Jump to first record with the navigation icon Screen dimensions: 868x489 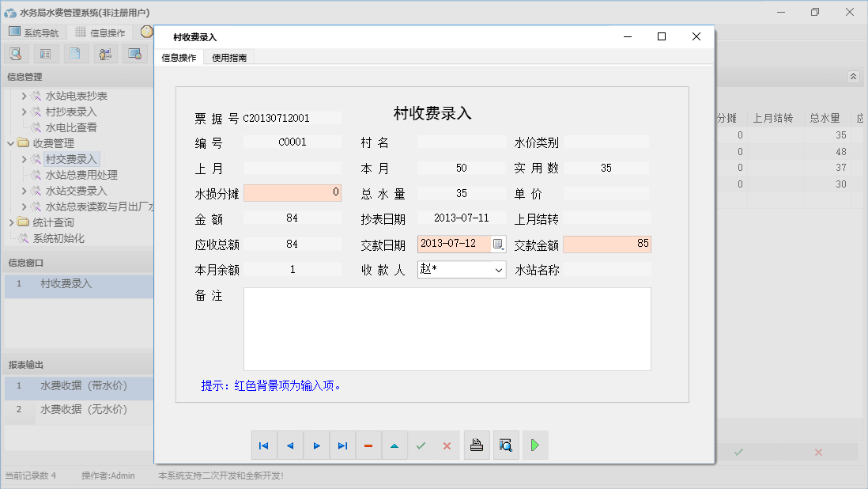click(x=264, y=445)
